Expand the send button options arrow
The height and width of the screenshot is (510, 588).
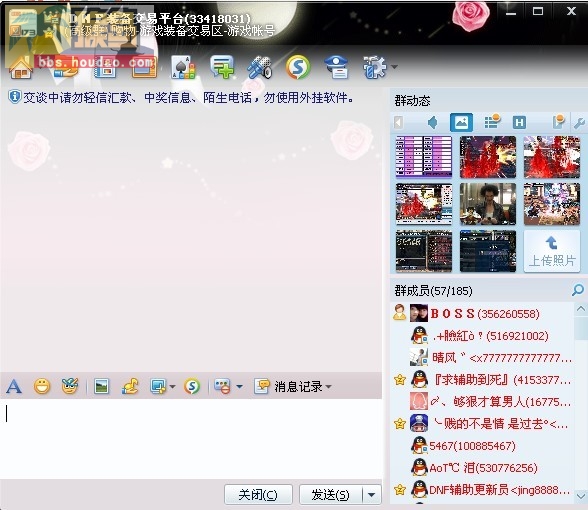click(x=372, y=495)
